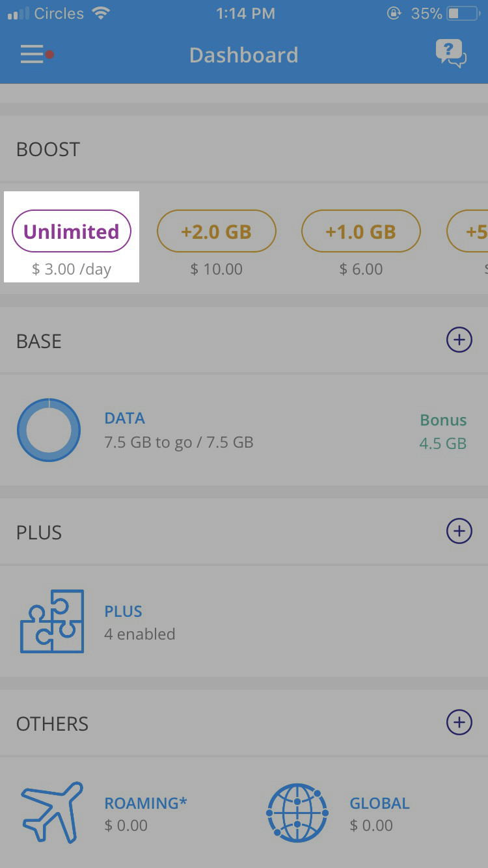Tap the battery indicator in status bar

tap(463, 13)
